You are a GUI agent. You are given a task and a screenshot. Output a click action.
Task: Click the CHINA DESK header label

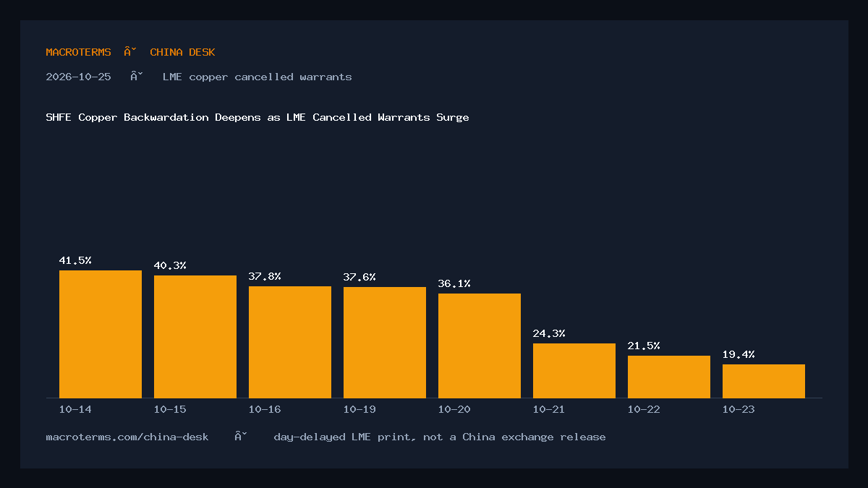182,52
